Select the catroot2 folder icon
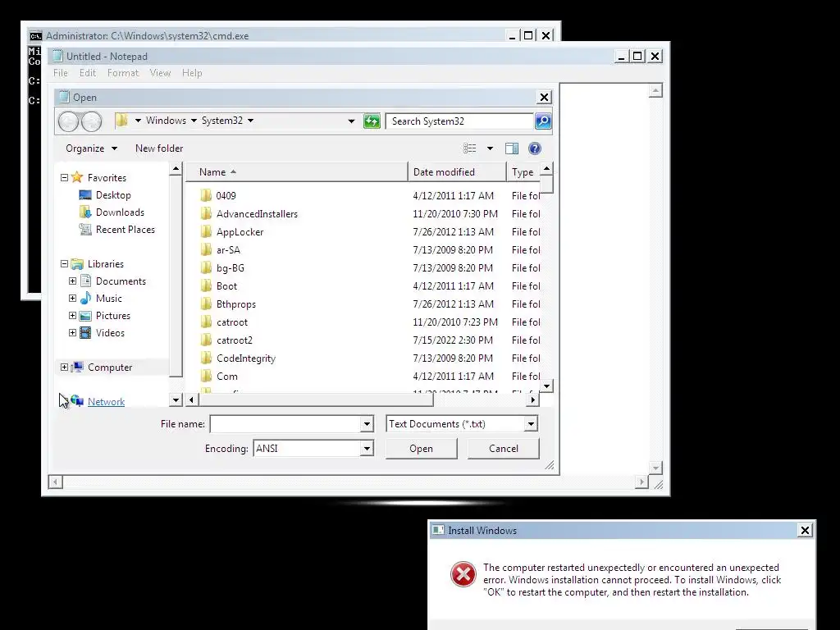The height and width of the screenshot is (630, 840). pyautogui.click(x=206, y=340)
